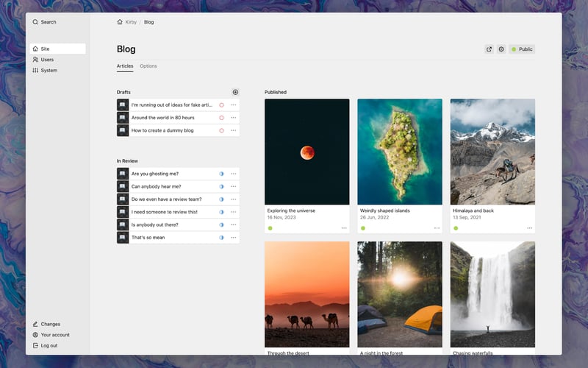Click the add draft plus icon
The width and height of the screenshot is (588, 368).
[x=235, y=92]
